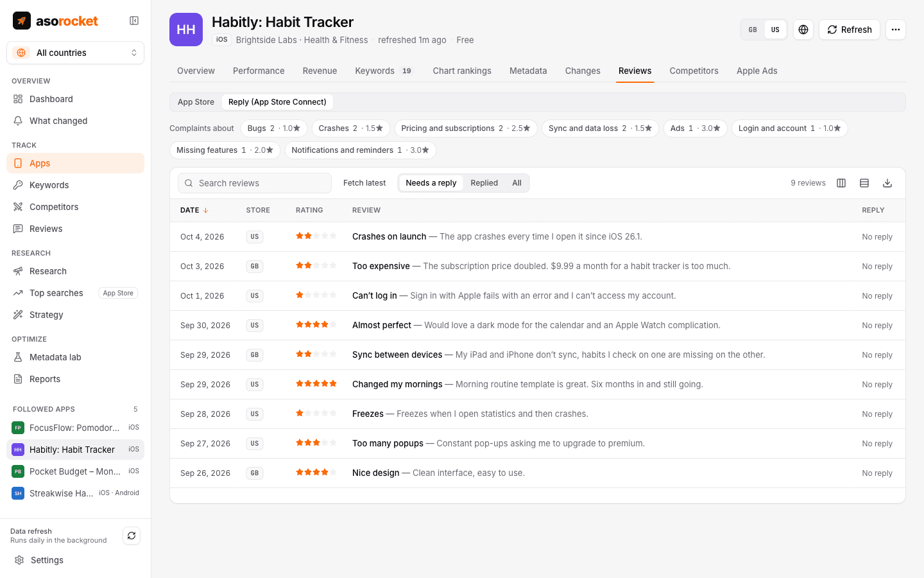Open the globe language icon
Screen dimensions: 924x578
coord(803,30)
